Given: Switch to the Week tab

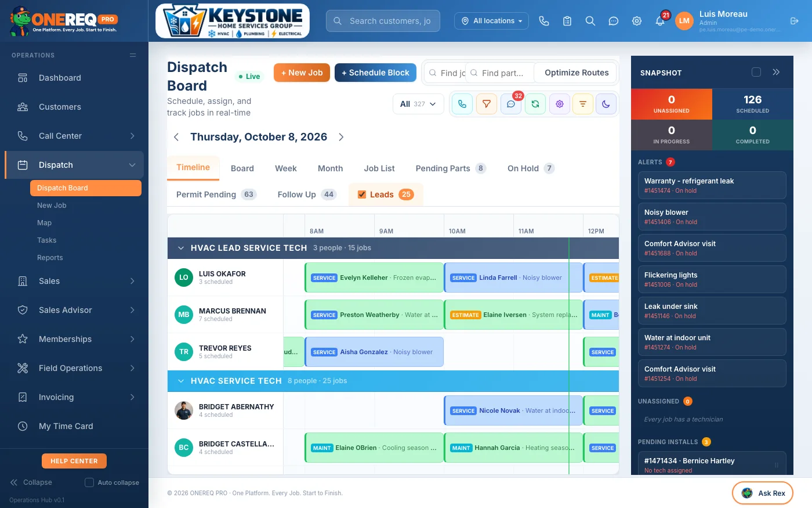Looking at the screenshot, I should click(286, 168).
